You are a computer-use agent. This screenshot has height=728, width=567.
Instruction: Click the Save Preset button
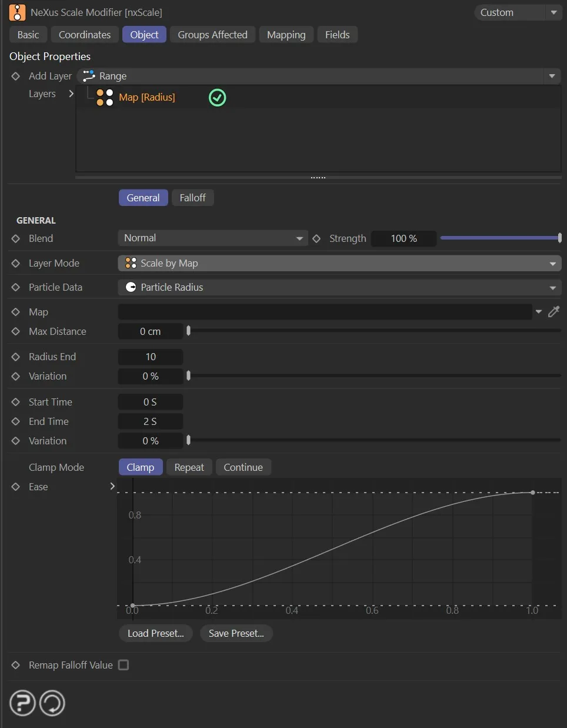[x=236, y=633]
